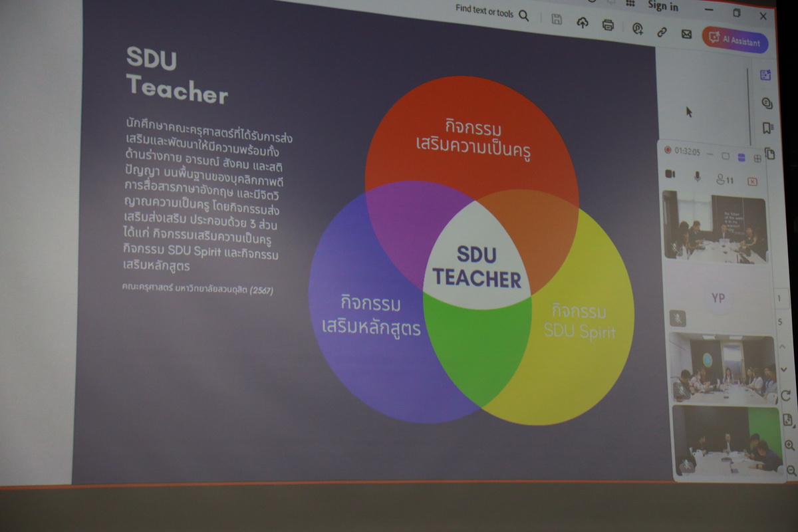The image size is (798, 532).
Task: Click the red X leave meeting icon
Action: pos(753,182)
